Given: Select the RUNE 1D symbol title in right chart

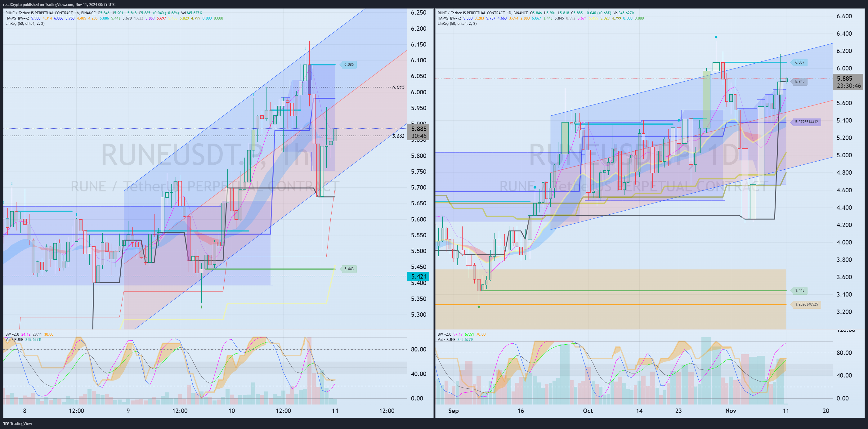Looking at the screenshot, I should click(482, 13).
